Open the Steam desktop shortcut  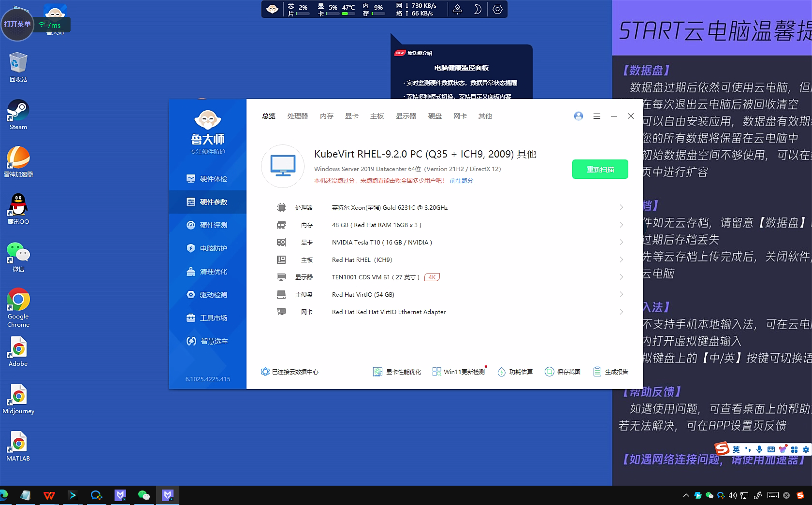pyautogui.click(x=18, y=115)
